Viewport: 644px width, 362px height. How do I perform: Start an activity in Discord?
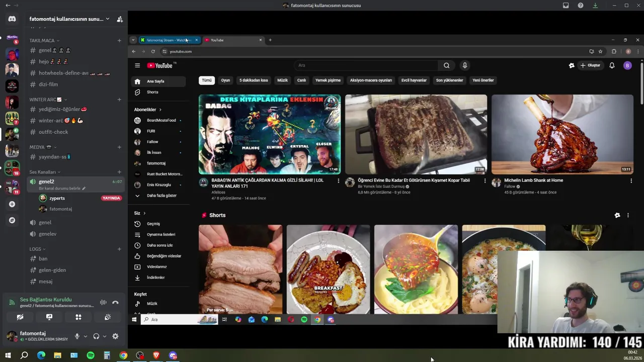(x=78, y=317)
